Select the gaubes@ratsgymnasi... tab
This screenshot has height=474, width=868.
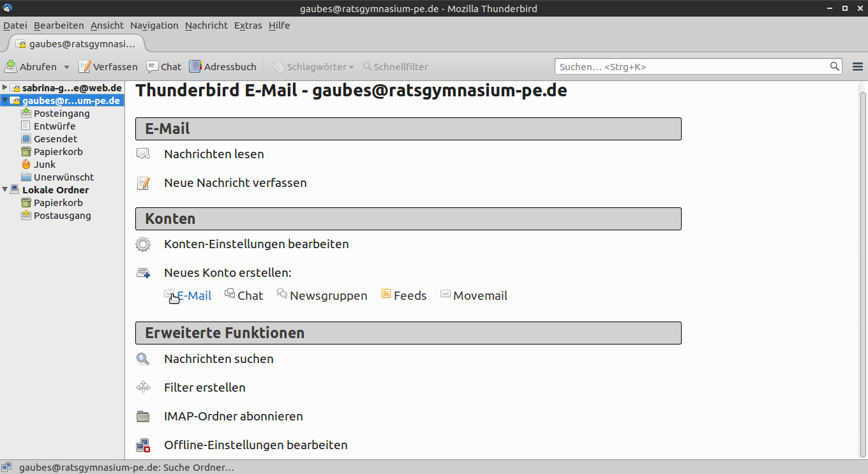[77, 44]
